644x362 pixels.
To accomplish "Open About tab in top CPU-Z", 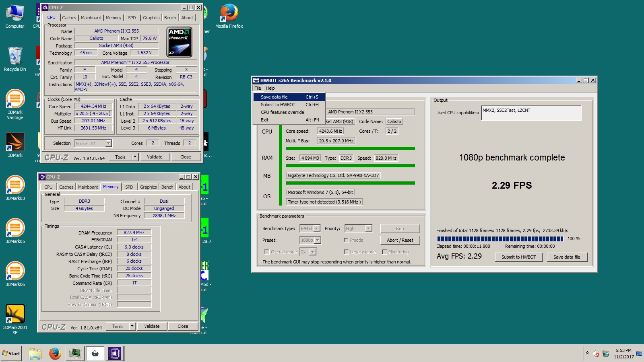I will pos(187,18).
